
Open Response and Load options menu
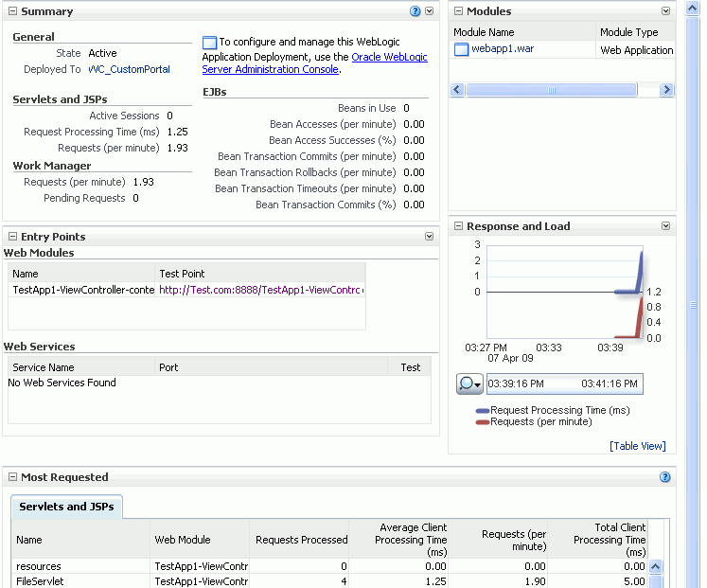pyautogui.click(x=665, y=226)
